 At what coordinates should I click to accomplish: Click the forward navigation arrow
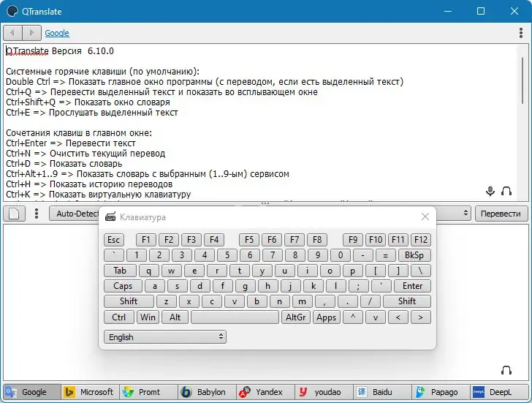point(31,33)
